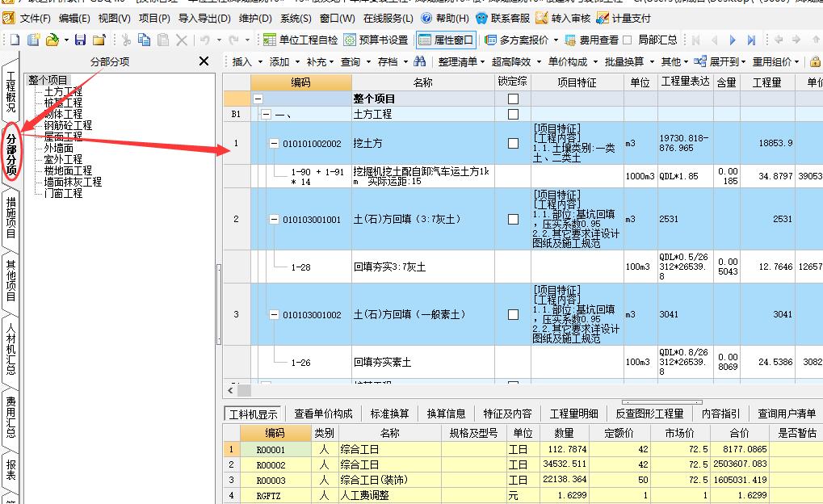
Task: Open the 在线服务(L) menu
Action: tap(388, 19)
